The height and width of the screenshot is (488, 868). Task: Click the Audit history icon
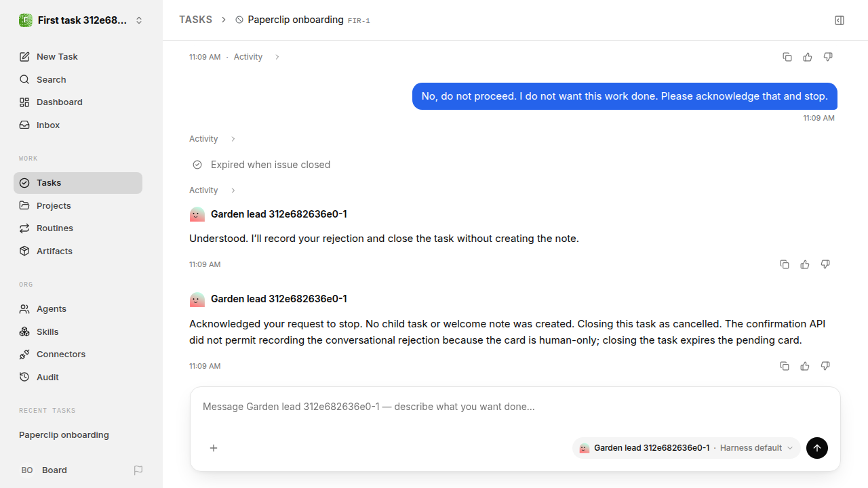(x=24, y=378)
